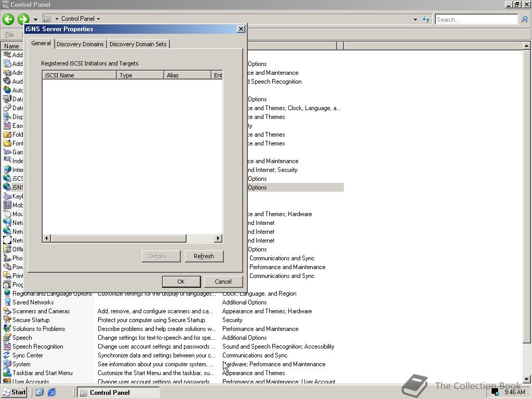532x399 pixels.
Task: Select the Mouse icon in the list
Action: coord(7,214)
